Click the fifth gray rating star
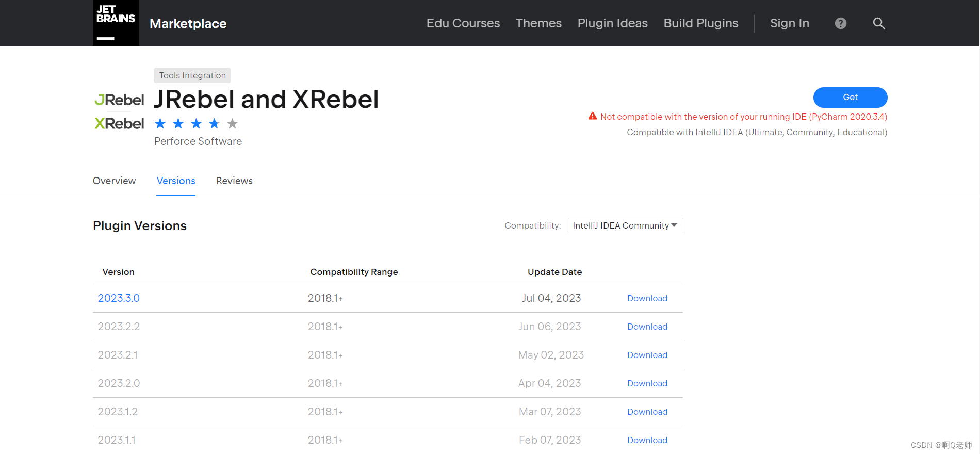 [233, 123]
